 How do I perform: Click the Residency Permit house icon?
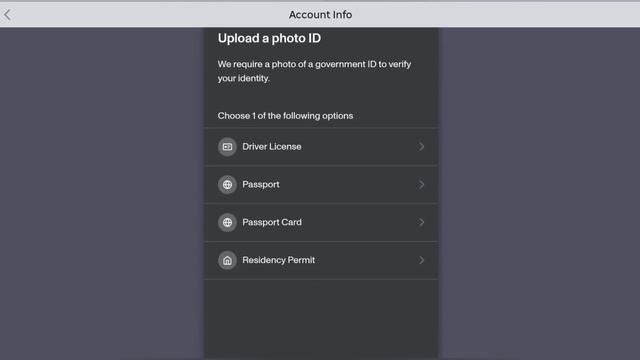coord(227,260)
